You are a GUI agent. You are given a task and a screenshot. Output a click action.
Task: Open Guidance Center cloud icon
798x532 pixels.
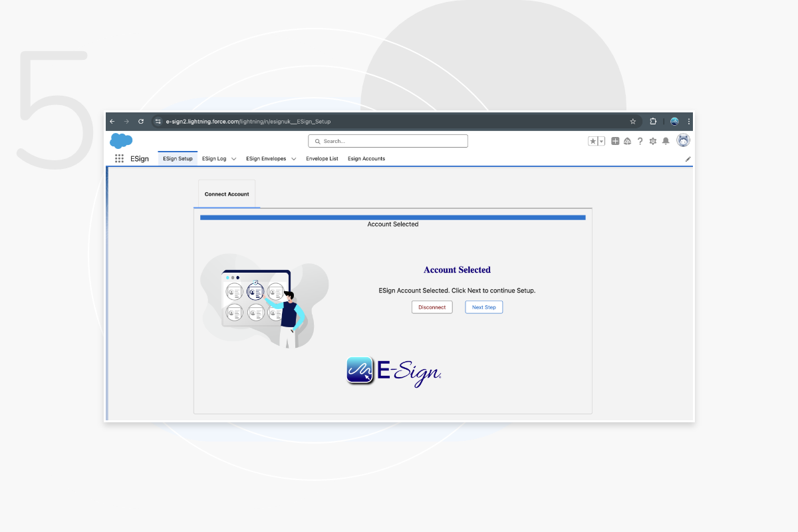tap(627, 141)
